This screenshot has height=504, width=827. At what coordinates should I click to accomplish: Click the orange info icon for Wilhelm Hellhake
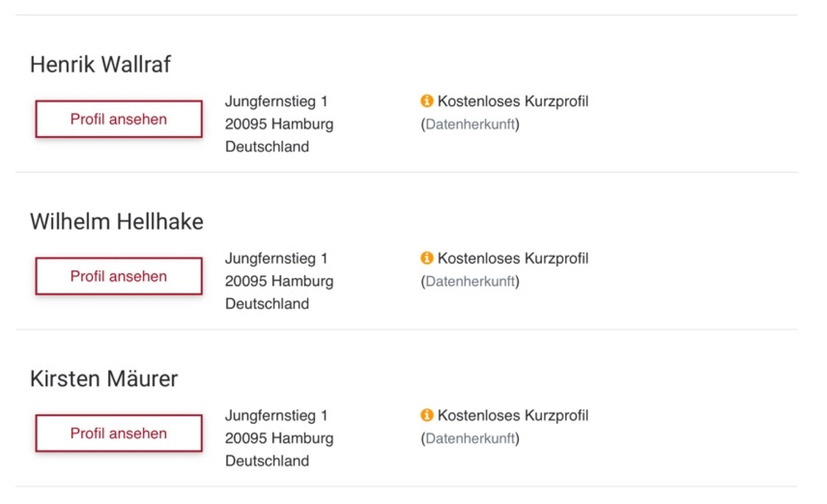427,258
